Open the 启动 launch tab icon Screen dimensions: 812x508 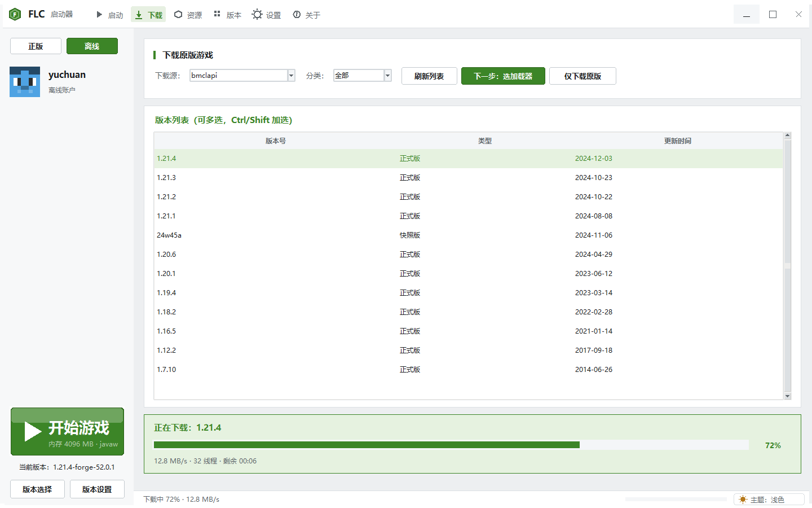click(x=99, y=15)
